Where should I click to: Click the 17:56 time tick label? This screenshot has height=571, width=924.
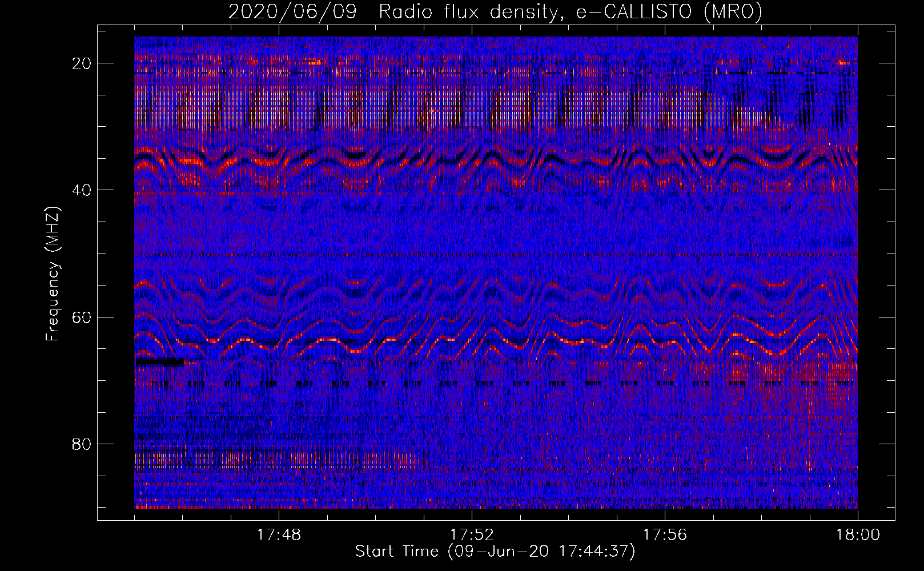click(665, 535)
